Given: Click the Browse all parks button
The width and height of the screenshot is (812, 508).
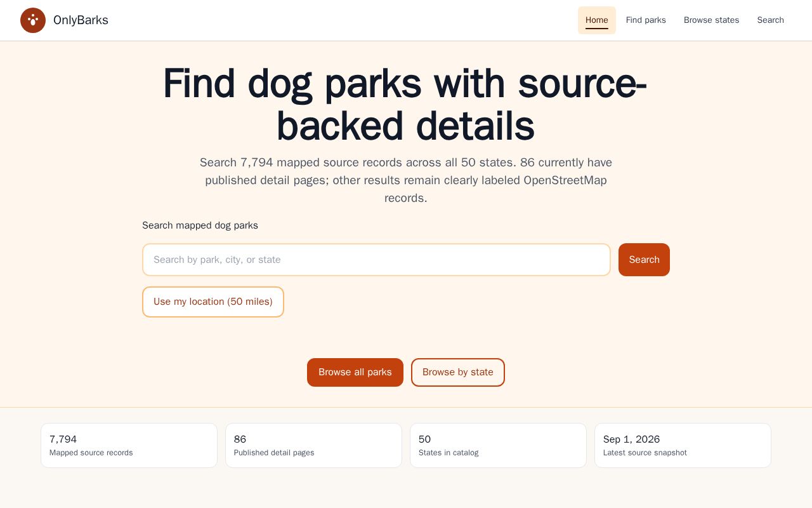Looking at the screenshot, I should [355, 372].
